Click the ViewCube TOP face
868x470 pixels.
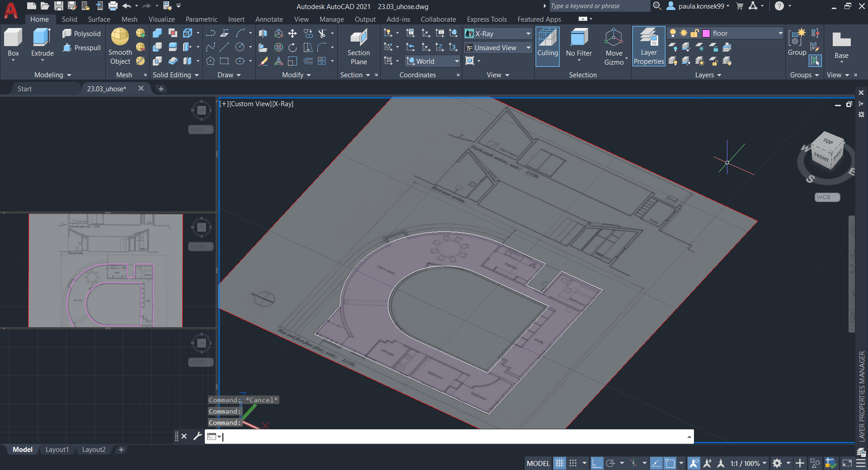pos(828,141)
